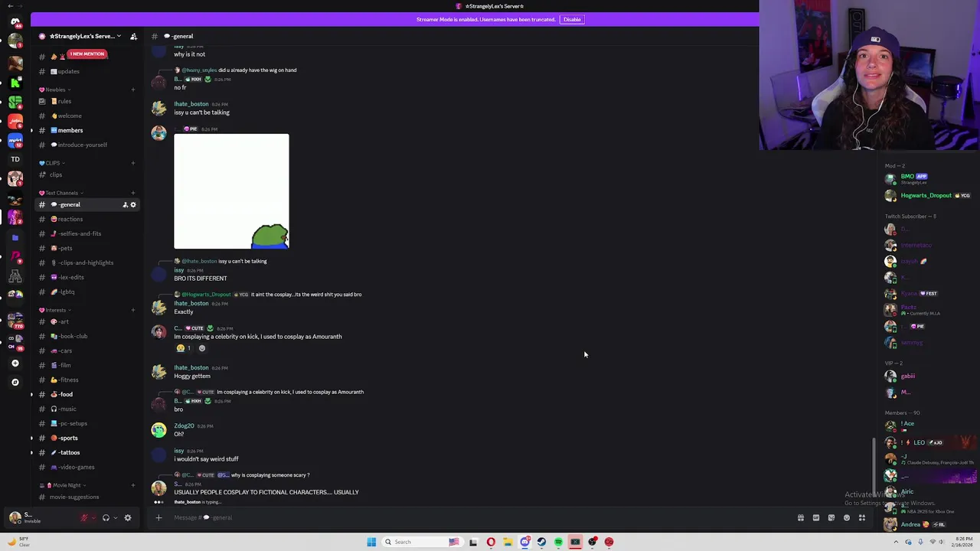Open the taskbar clock and date
The height and width of the screenshot is (551, 980).
point(962,542)
